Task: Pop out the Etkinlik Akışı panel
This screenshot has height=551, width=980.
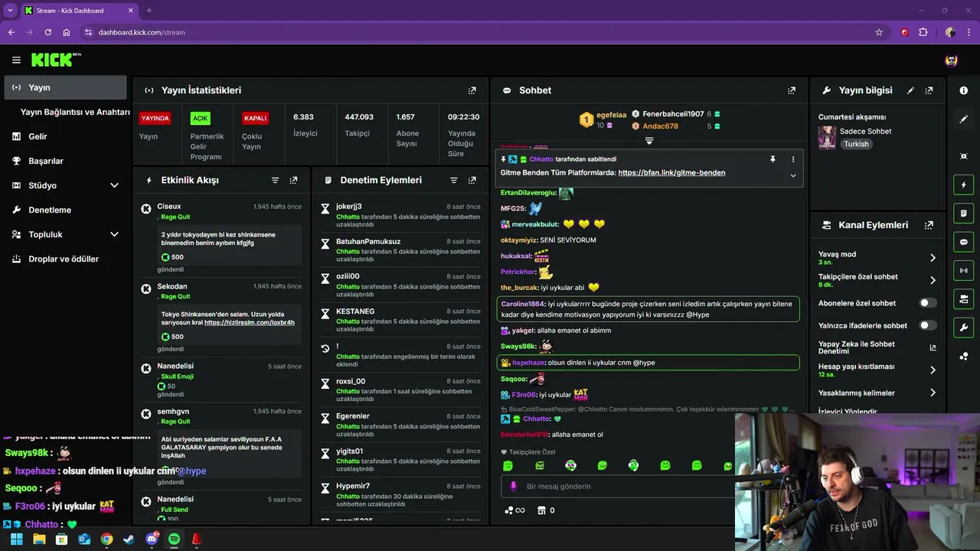Action: [293, 180]
